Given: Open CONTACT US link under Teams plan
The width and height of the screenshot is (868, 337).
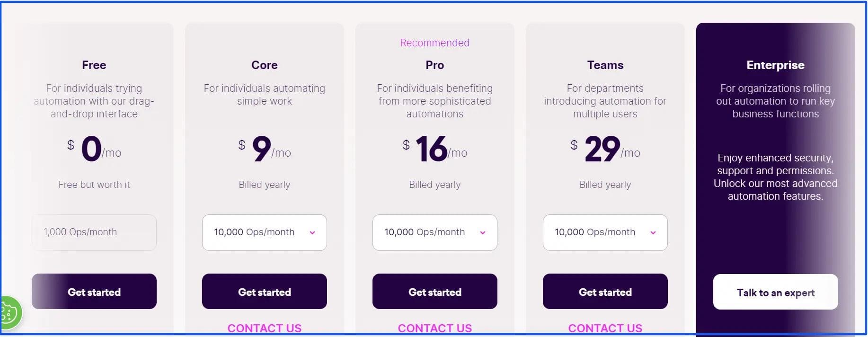Looking at the screenshot, I should pyautogui.click(x=605, y=328).
